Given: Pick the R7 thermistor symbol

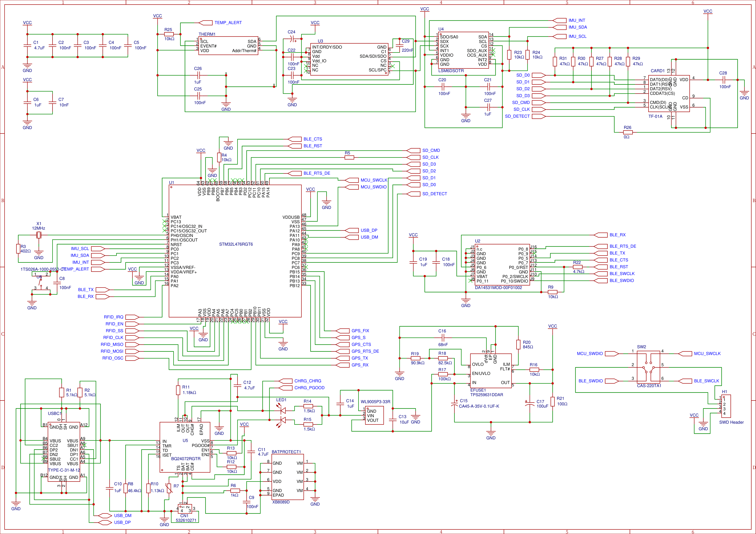Looking at the screenshot, I should coord(169,488).
